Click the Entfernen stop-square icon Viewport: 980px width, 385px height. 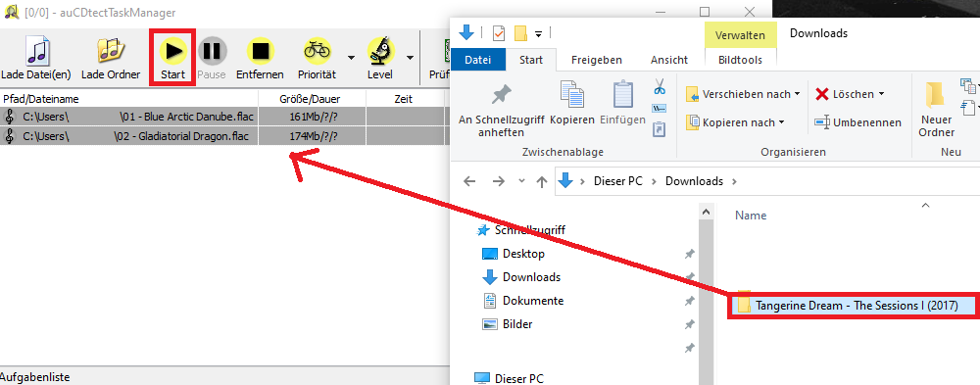[x=260, y=51]
